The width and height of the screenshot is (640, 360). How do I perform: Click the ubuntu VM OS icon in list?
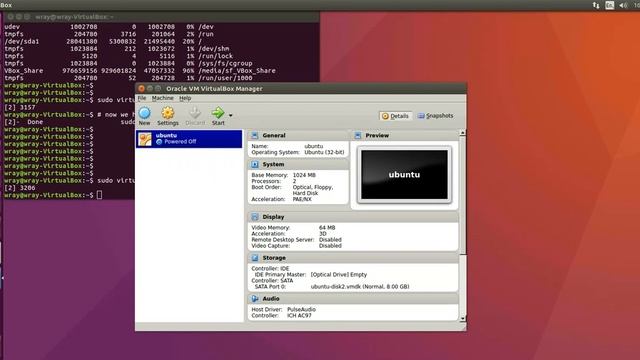144,139
